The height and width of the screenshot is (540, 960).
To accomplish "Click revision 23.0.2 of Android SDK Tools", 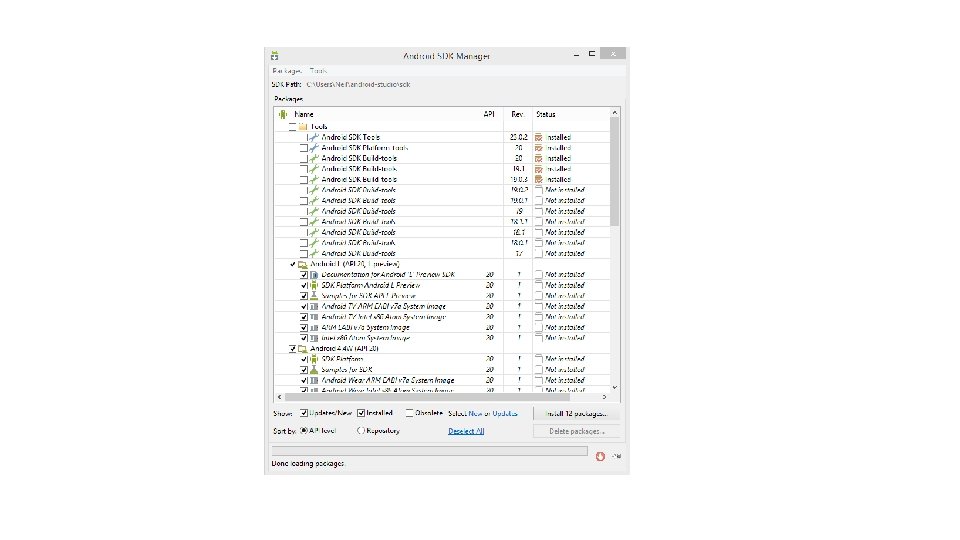I will coord(519,137).
